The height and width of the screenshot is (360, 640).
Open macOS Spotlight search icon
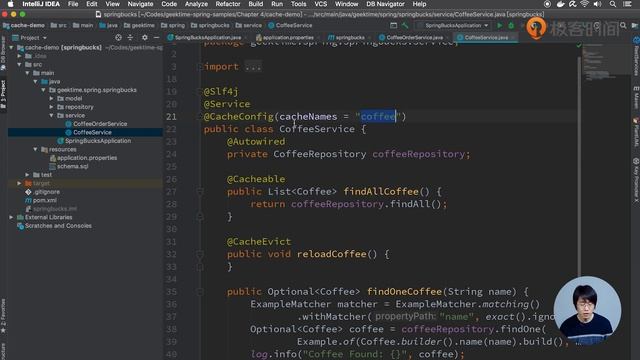[613, 4]
